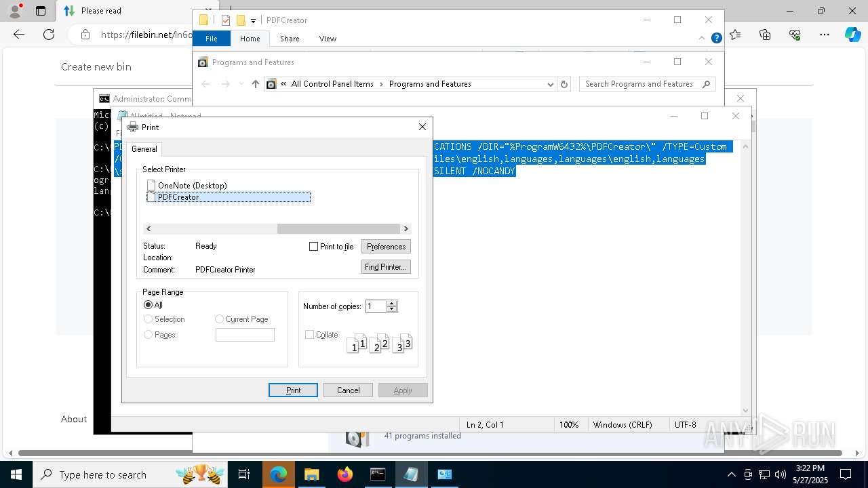
Task: Open printer Preferences
Action: tap(386, 247)
